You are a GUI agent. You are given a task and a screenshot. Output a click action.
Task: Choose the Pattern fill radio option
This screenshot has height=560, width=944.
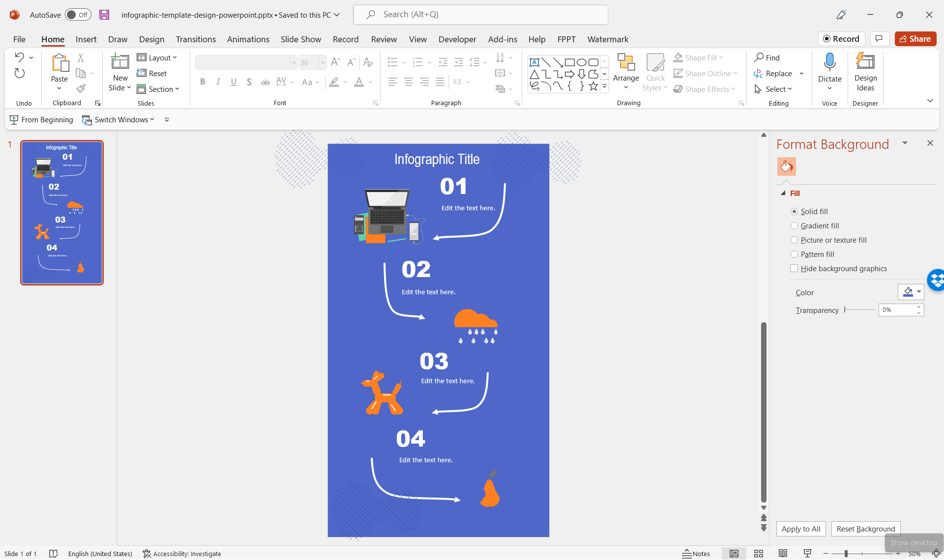[794, 254]
